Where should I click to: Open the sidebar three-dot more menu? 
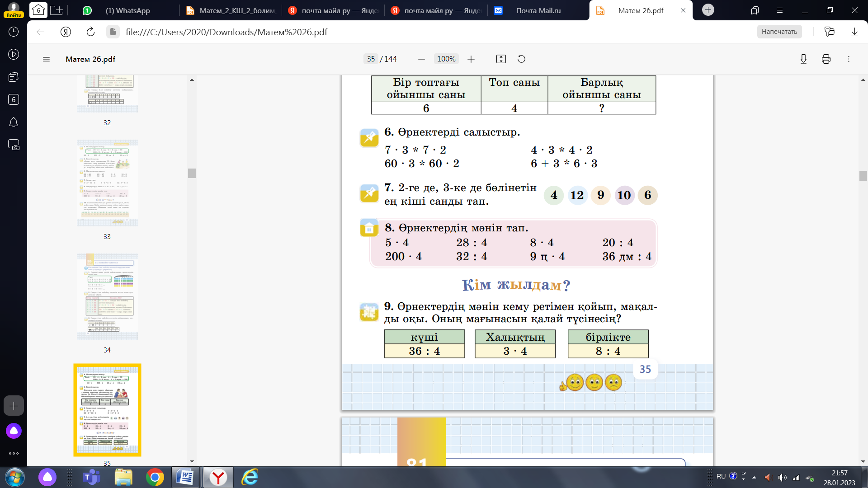pyautogui.click(x=14, y=453)
